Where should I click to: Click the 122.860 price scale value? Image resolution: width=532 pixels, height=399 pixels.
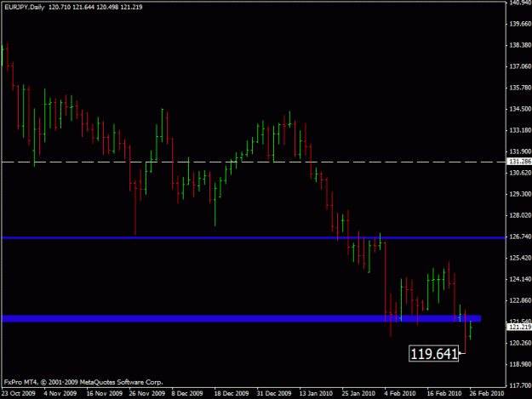click(x=520, y=300)
